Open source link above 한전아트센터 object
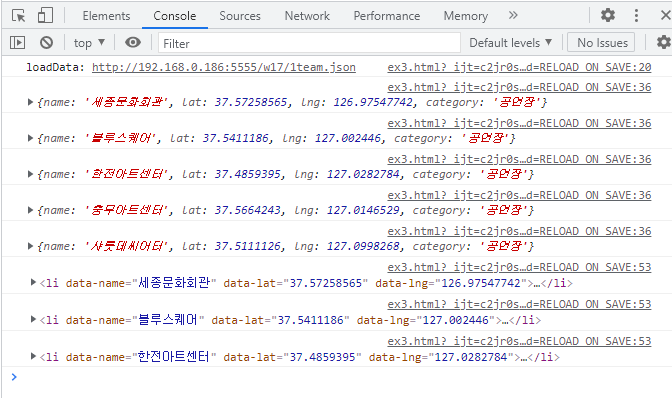Viewport: 672px width, 398px height. click(519, 159)
